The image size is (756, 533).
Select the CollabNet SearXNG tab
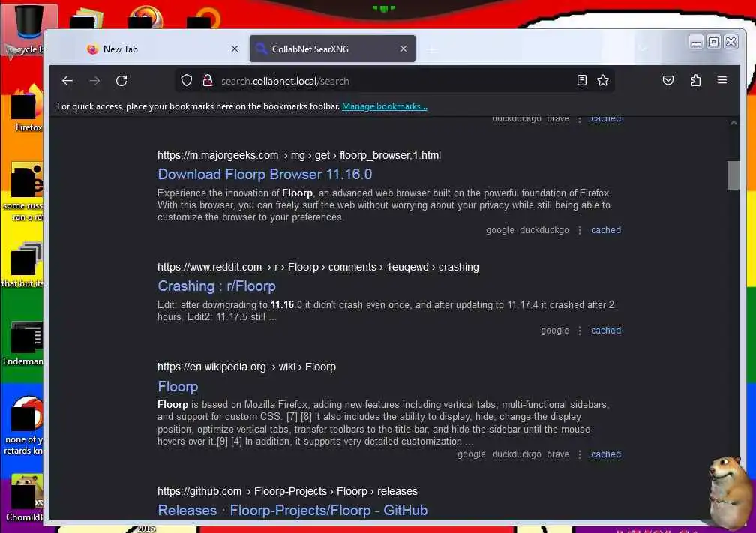332,49
